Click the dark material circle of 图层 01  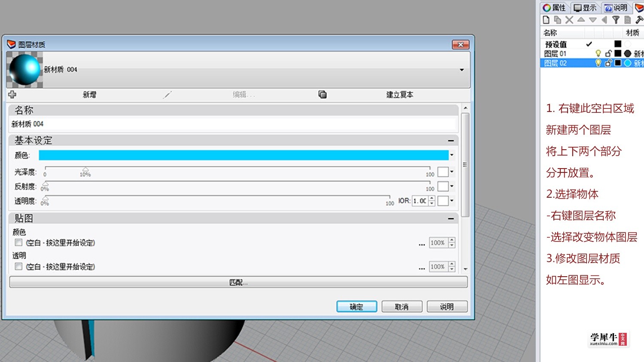pos(628,53)
